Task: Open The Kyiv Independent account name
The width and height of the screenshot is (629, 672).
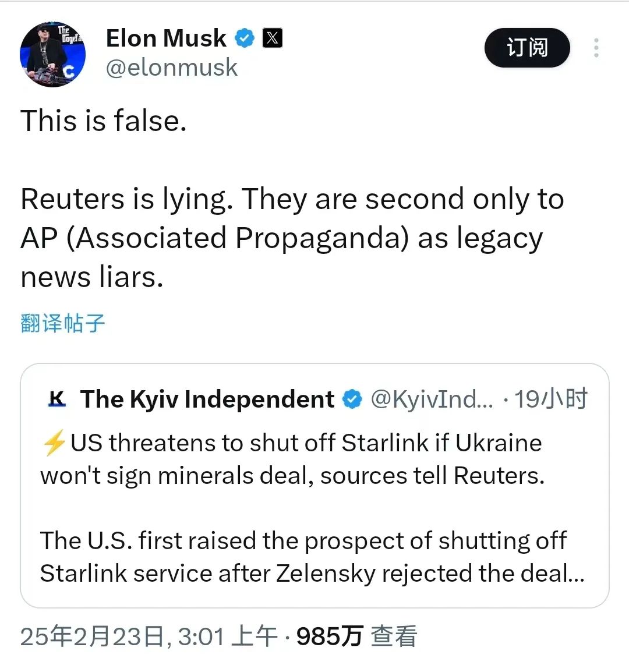Action: pyautogui.click(x=207, y=399)
